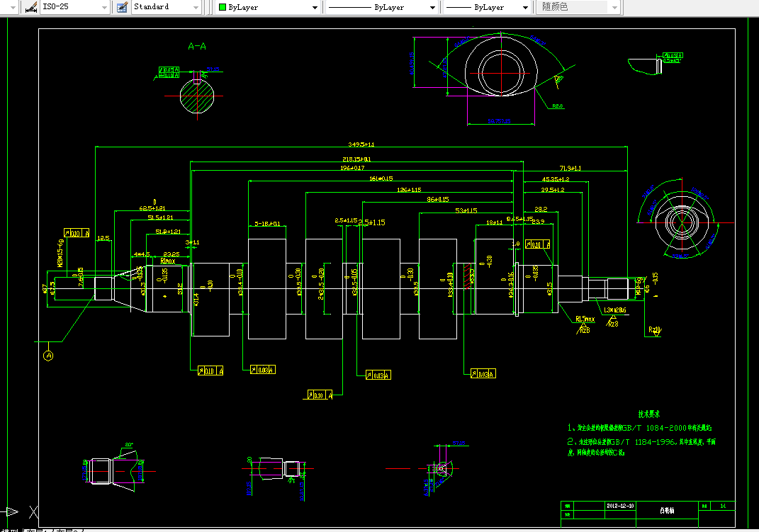Select the circled datum A marker
Viewport: 759px width, 532px height.
tap(48, 356)
